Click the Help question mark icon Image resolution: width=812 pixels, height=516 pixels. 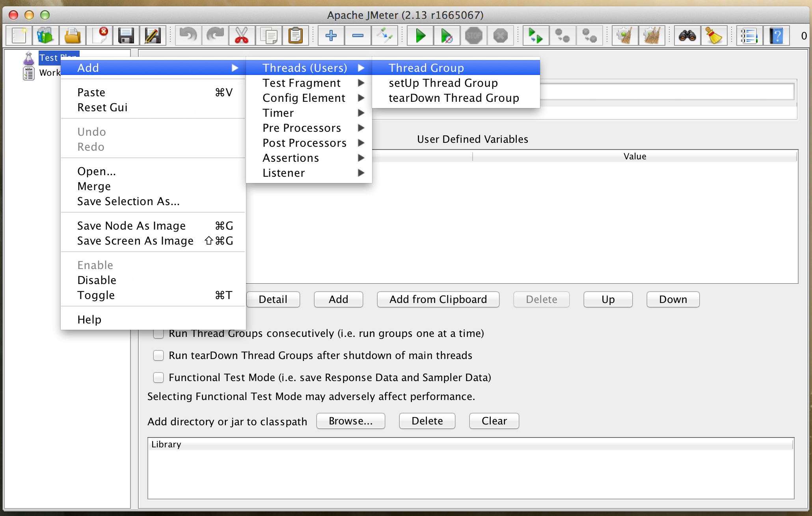[776, 36]
